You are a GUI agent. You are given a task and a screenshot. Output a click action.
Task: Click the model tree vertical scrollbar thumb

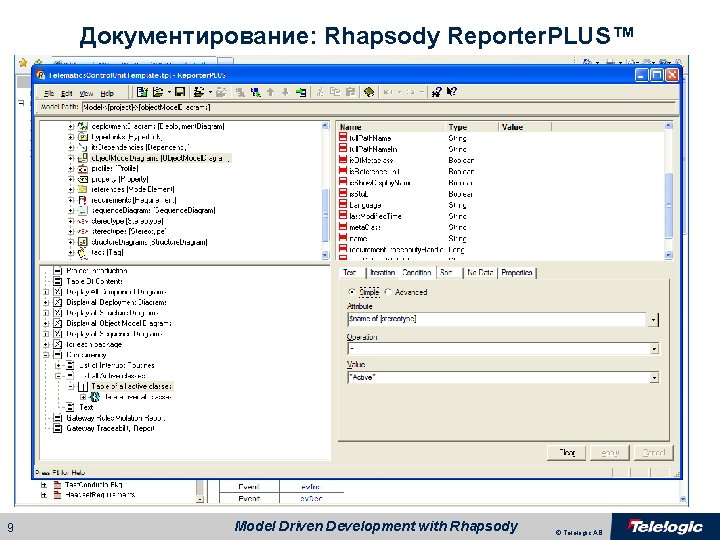tap(326, 215)
